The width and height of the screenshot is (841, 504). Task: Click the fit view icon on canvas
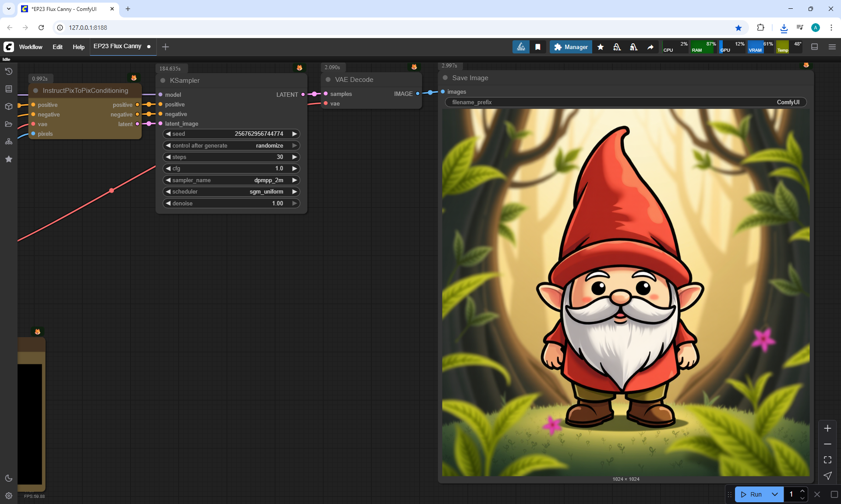coord(827,460)
